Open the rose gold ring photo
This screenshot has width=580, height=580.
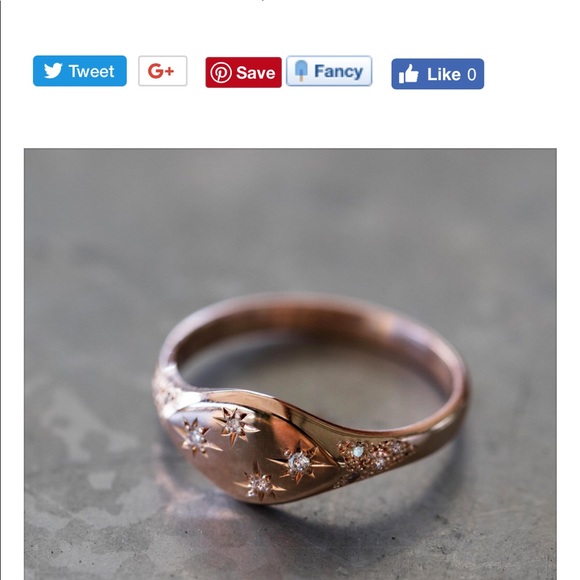tap(290, 364)
